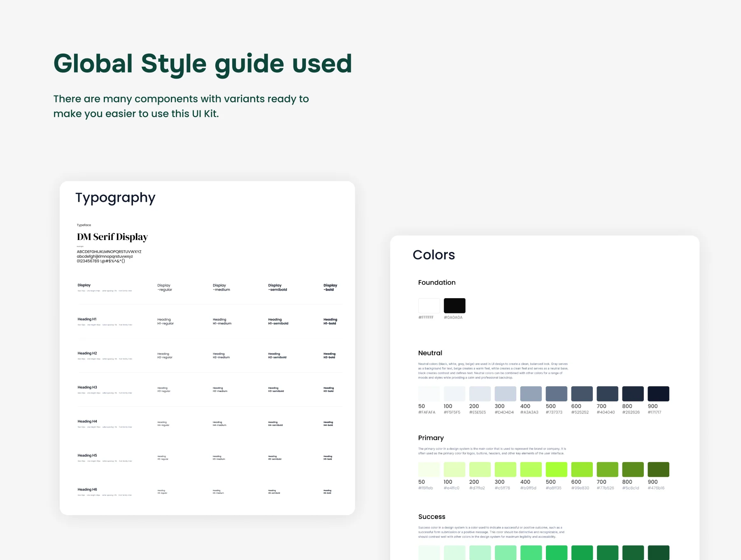Choose the Primary 500 swatch
This screenshot has width=741, height=560.
[x=557, y=469]
